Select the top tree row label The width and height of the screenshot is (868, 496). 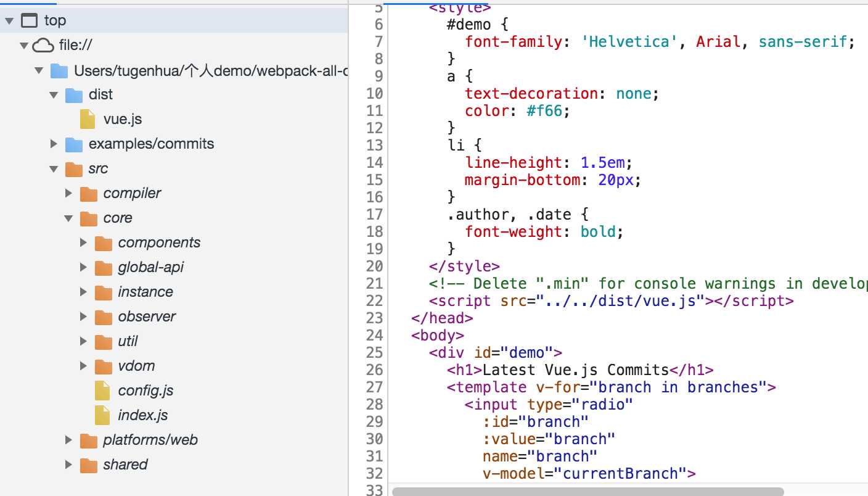(x=55, y=20)
